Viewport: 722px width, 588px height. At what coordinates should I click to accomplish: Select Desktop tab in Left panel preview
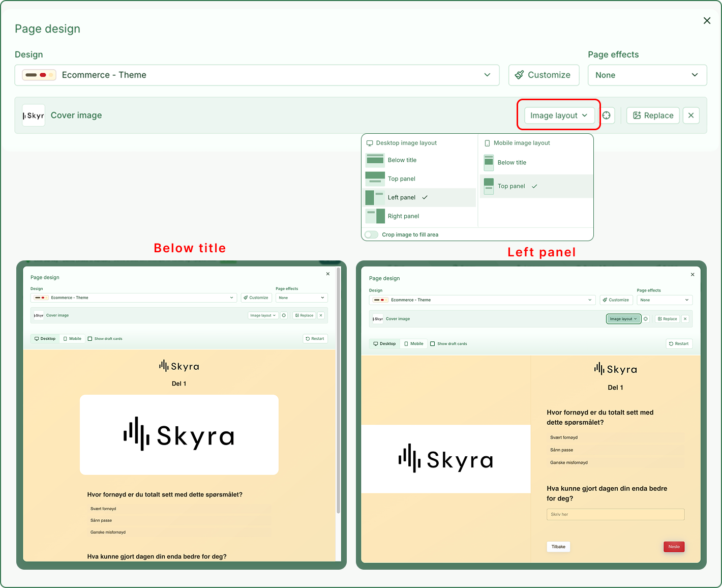tap(384, 344)
